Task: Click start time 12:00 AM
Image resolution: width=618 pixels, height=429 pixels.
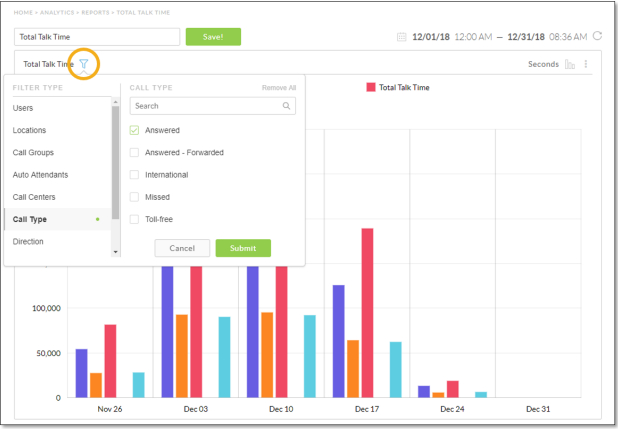Action: (x=473, y=37)
